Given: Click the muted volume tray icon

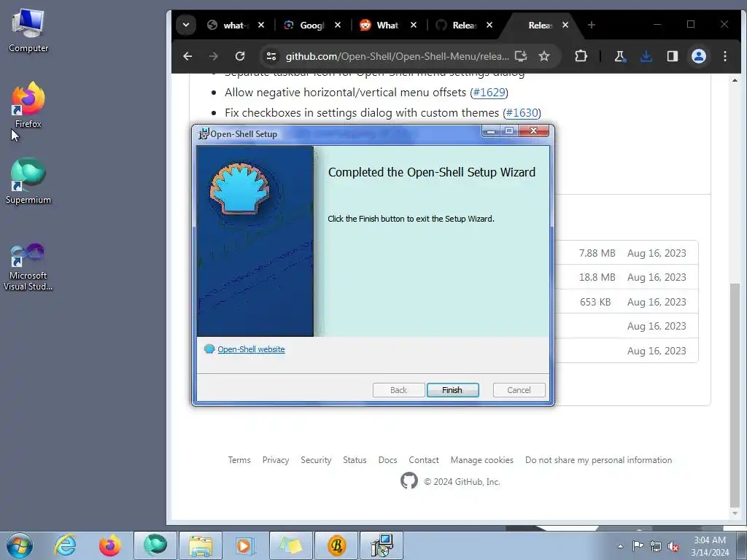Looking at the screenshot, I should pyautogui.click(x=673, y=546).
